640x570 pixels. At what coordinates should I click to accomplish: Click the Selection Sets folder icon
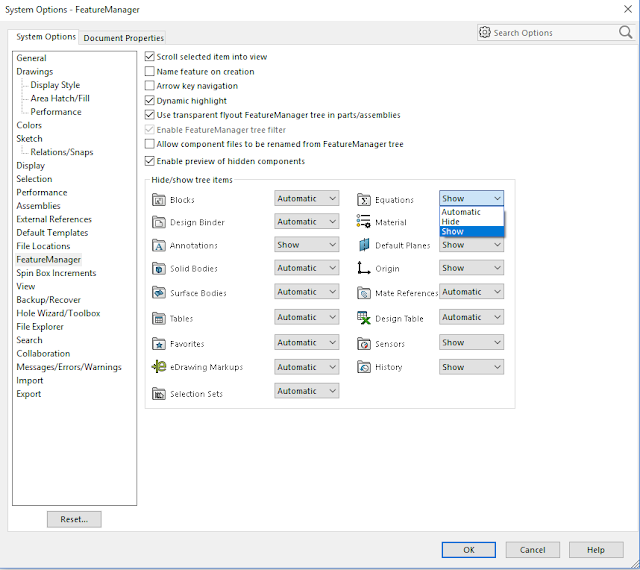[159, 394]
